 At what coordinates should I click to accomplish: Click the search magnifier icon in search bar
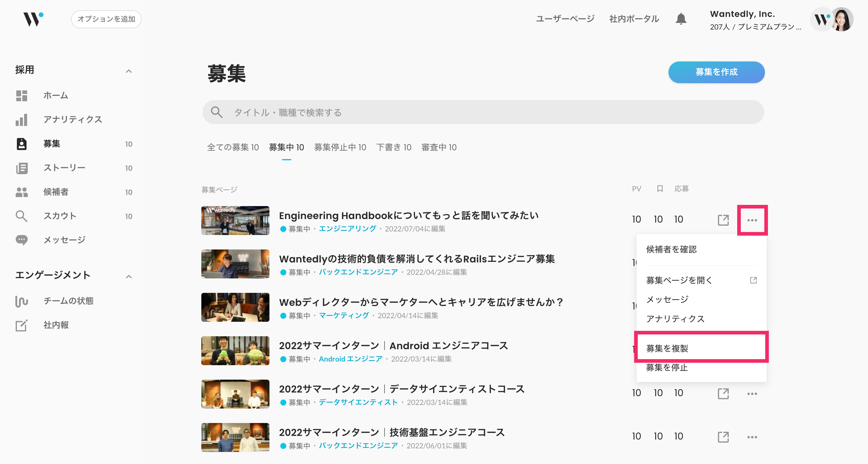coord(217,112)
